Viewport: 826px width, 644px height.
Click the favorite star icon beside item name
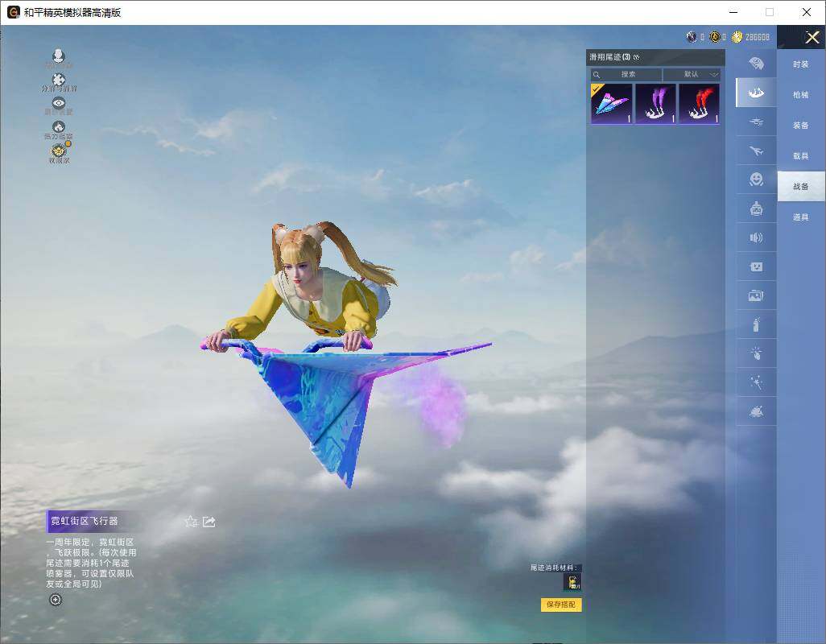(x=192, y=522)
